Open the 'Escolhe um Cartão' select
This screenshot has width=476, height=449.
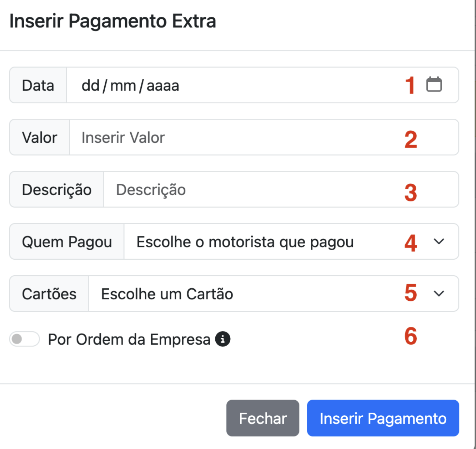pyautogui.click(x=273, y=294)
